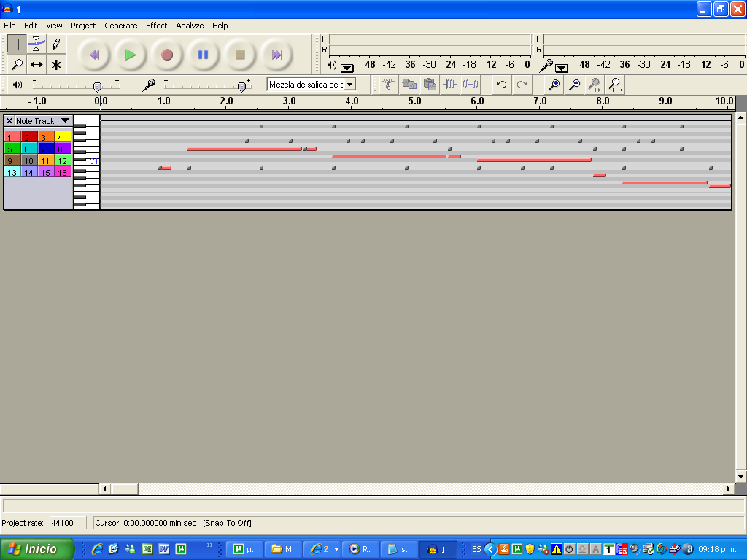Click the Trim outside selection icon
Image resolution: width=747 pixels, height=560 pixels.
(x=450, y=85)
